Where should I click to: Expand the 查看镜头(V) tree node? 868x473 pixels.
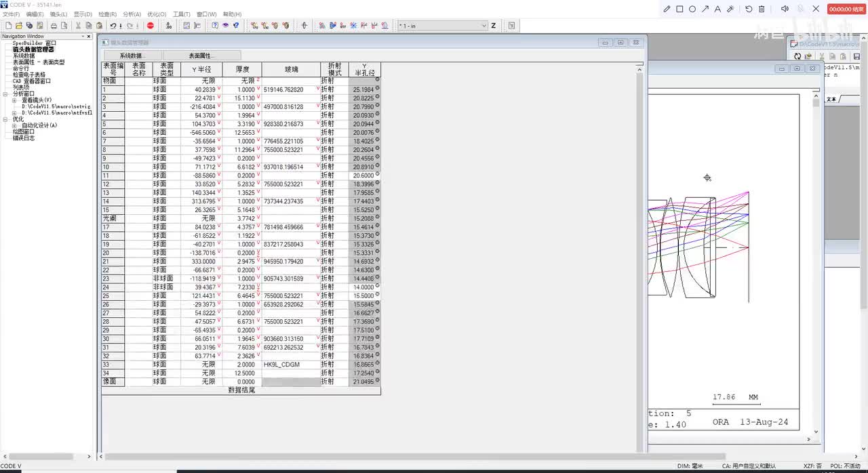[14, 100]
